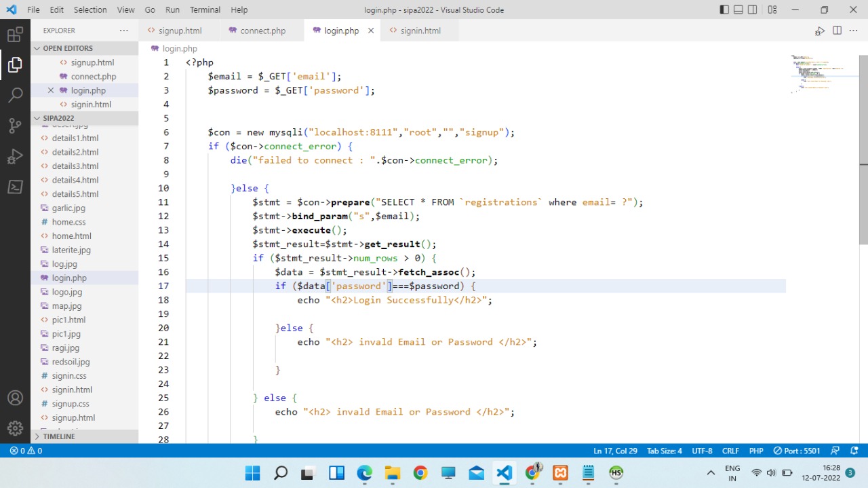Open the Windows taskbar Search icon

click(x=281, y=473)
